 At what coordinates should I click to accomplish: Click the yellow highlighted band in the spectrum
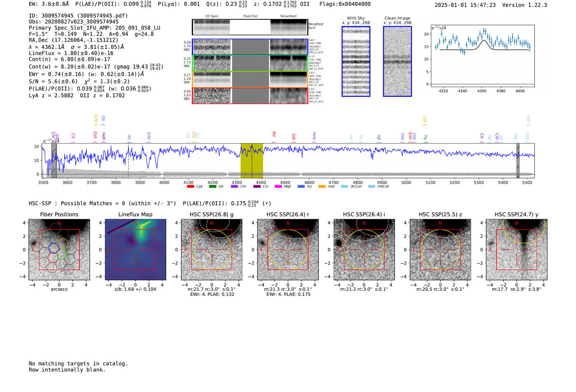pyautogui.click(x=252, y=161)
